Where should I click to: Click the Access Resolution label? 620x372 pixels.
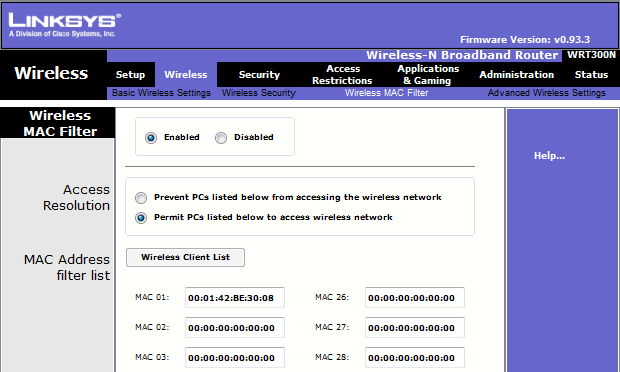point(76,198)
